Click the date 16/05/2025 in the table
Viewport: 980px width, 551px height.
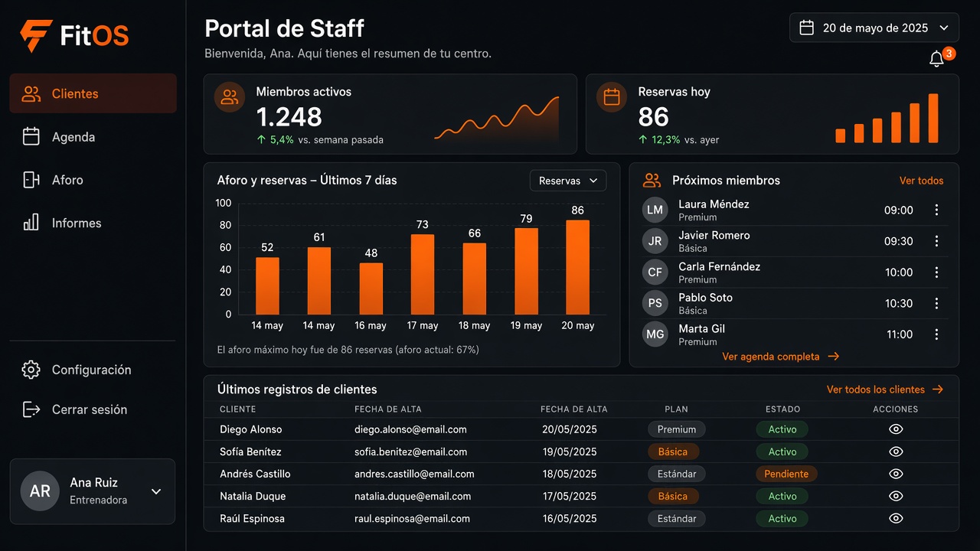click(x=569, y=518)
